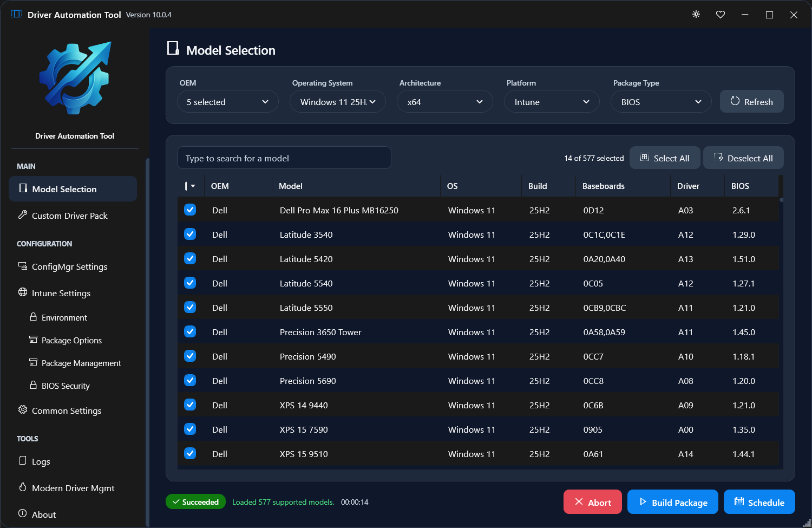The width and height of the screenshot is (812, 528).
Task: Click baseboard 0A20,0A40 cell
Action: pyautogui.click(x=604, y=259)
